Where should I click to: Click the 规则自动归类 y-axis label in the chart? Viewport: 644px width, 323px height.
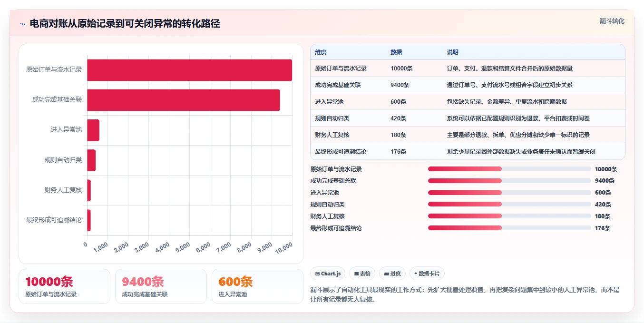coord(63,160)
